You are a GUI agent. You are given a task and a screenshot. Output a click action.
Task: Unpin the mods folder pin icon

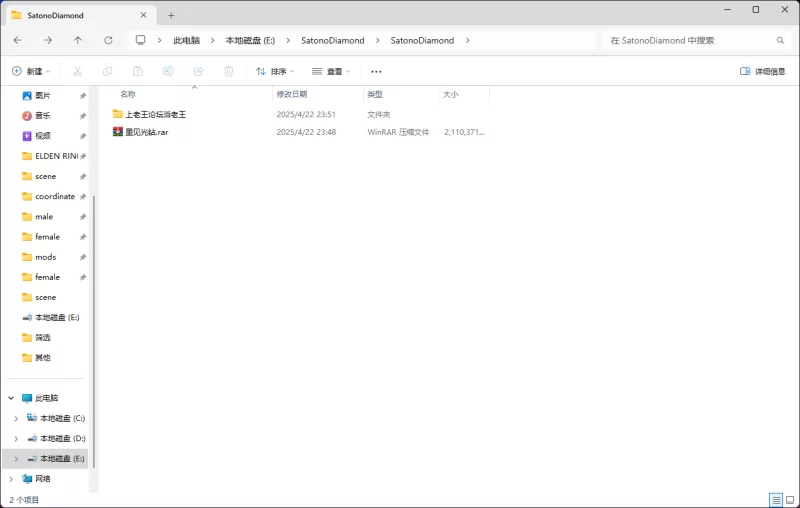(x=83, y=258)
